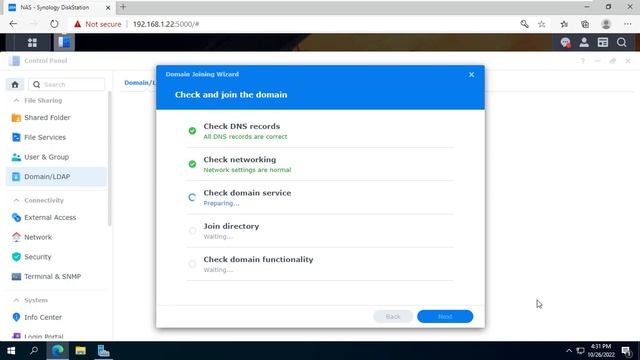Show hidden system tray icons
640x360 pixels.
pos(569,351)
